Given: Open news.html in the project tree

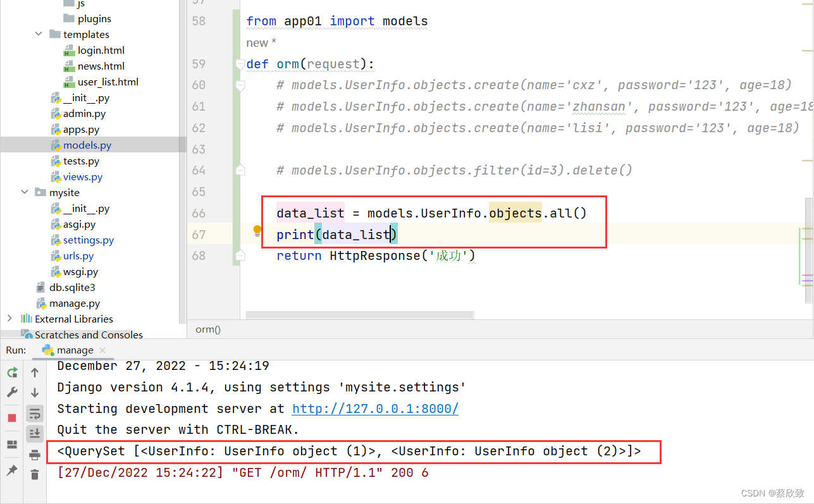Looking at the screenshot, I should pos(101,66).
